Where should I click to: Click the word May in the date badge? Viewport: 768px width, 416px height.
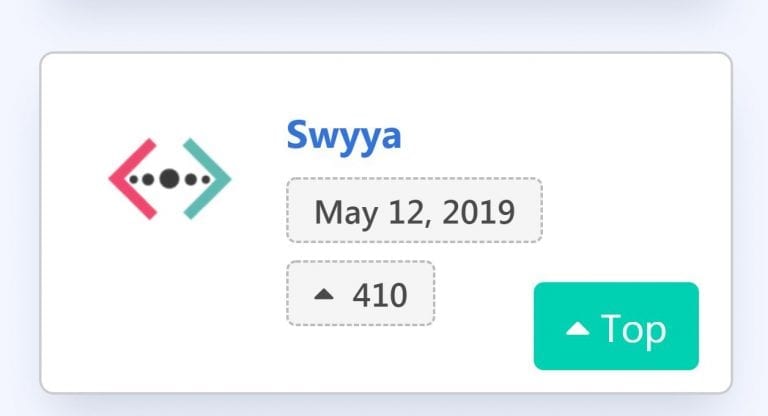(346, 214)
